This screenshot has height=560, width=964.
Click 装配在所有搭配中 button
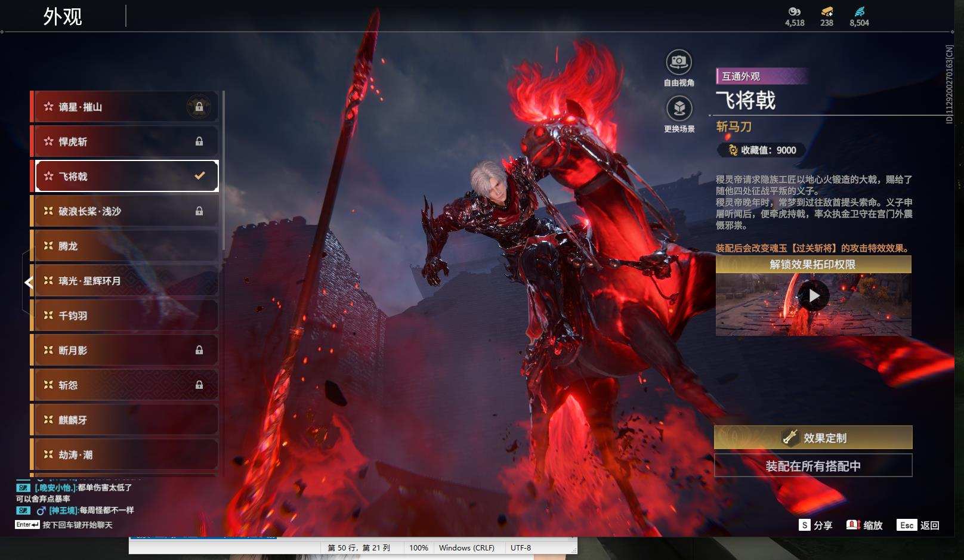813,466
